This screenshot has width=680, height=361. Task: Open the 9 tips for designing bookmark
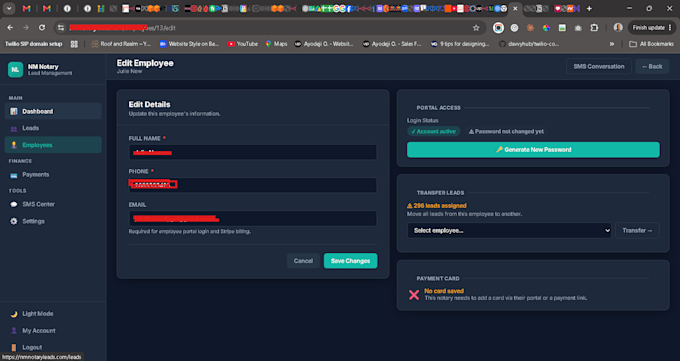tap(460, 44)
